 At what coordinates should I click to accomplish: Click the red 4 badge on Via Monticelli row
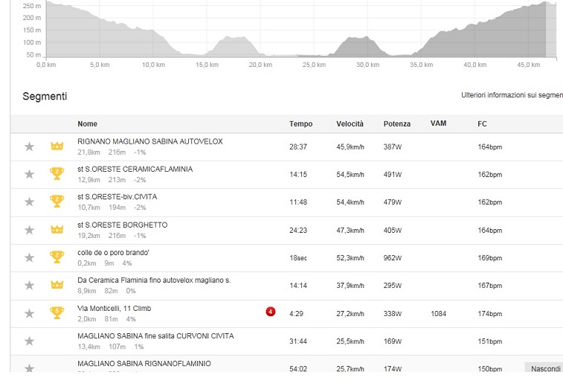pyautogui.click(x=271, y=311)
